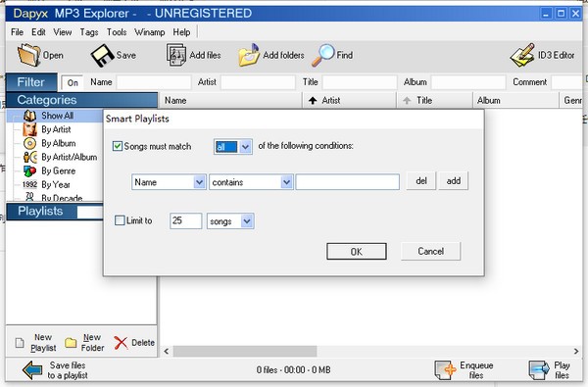
Task: Click the Add files music sheet icon
Action: click(x=176, y=55)
